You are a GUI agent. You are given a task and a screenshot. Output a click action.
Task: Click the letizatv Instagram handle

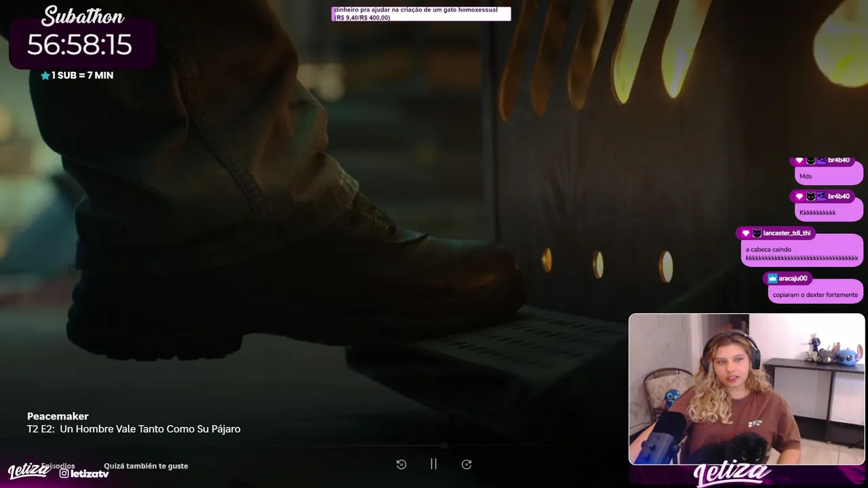pos(90,474)
